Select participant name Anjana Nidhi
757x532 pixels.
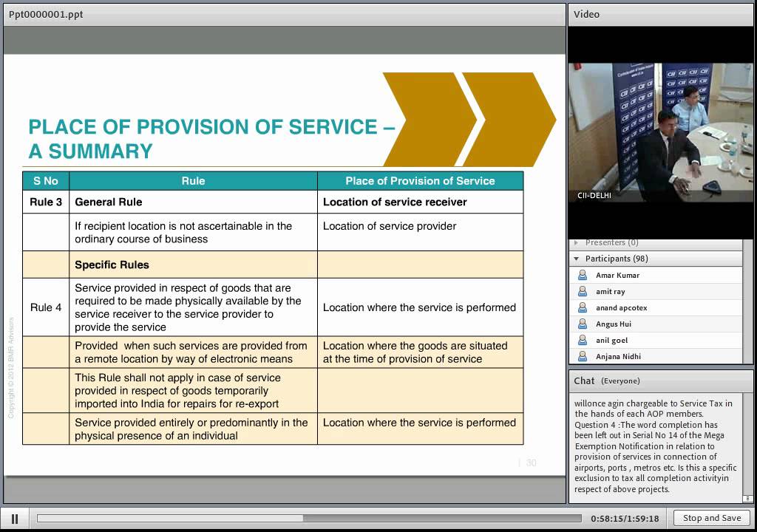(x=618, y=357)
